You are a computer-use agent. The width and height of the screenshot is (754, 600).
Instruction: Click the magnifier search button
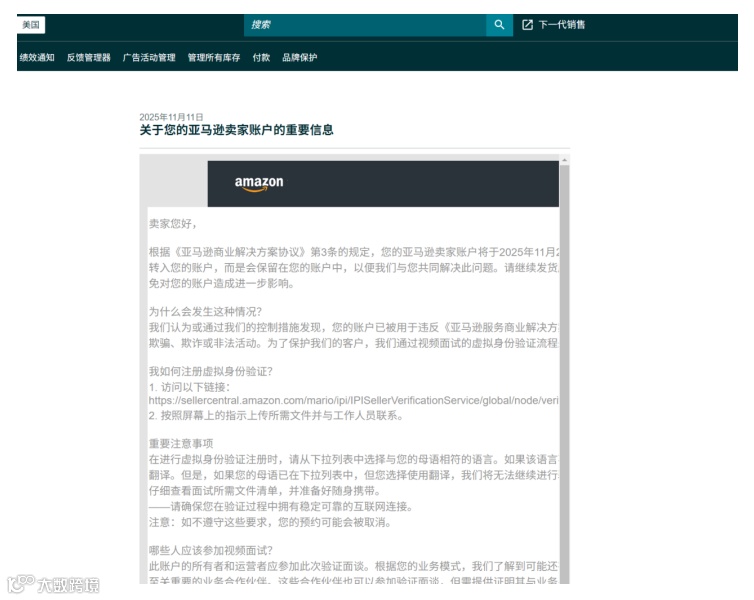499,25
